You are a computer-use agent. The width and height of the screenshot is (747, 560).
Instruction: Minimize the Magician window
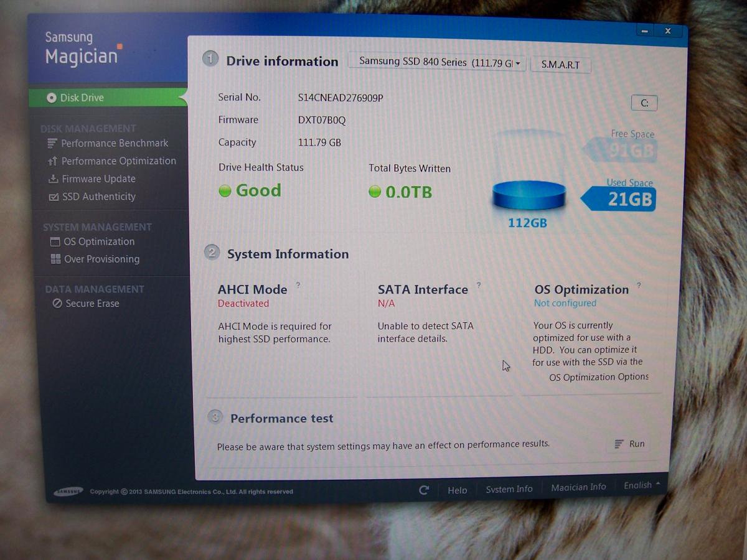pyautogui.click(x=644, y=32)
